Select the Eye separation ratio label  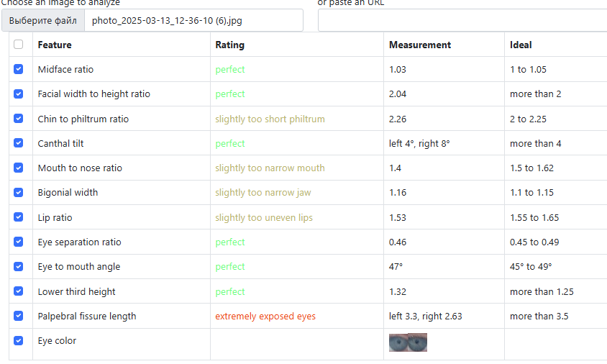tap(79, 242)
